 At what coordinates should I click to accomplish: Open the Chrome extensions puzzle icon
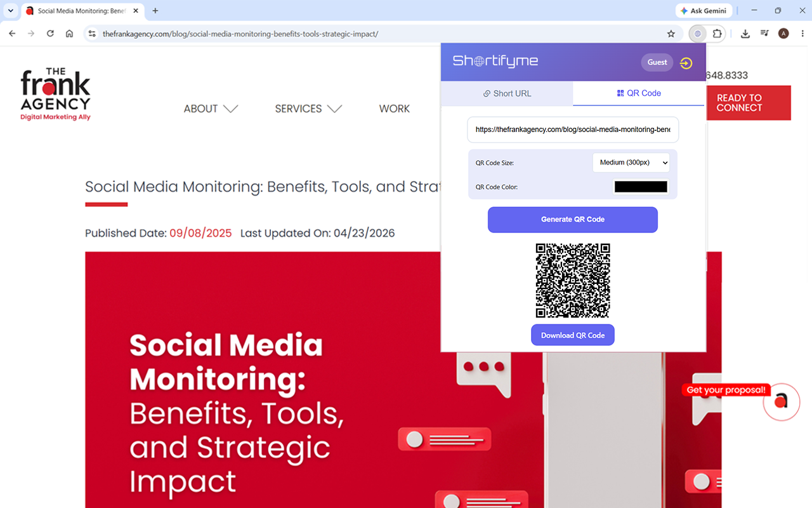[717, 34]
